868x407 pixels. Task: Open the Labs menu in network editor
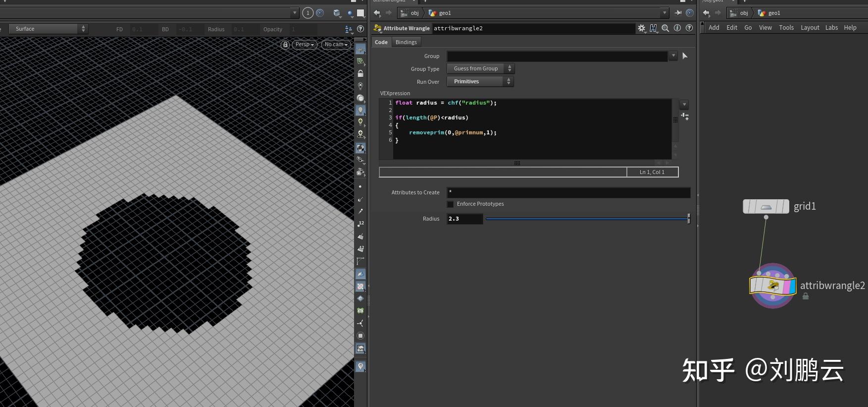point(831,28)
